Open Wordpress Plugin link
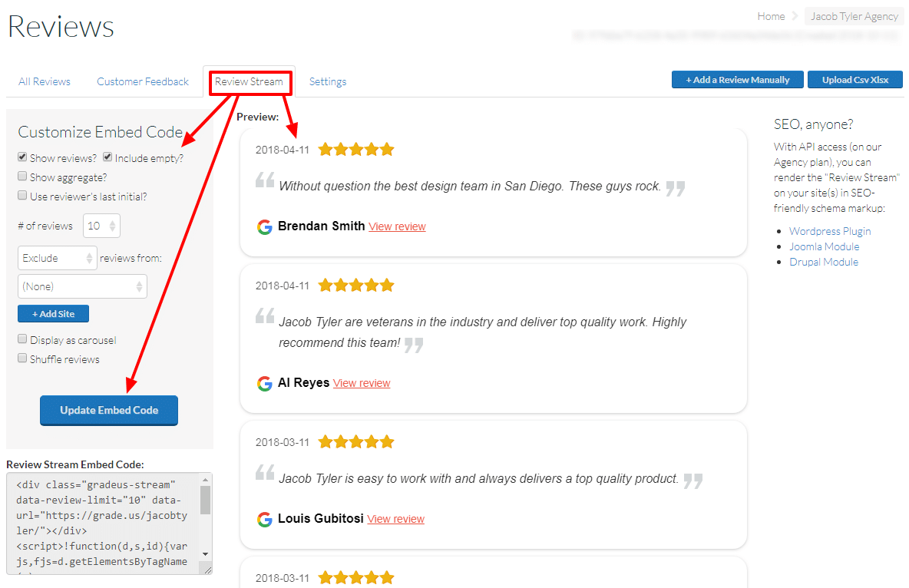This screenshot has width=909, height=588. (x=830, y=231)
